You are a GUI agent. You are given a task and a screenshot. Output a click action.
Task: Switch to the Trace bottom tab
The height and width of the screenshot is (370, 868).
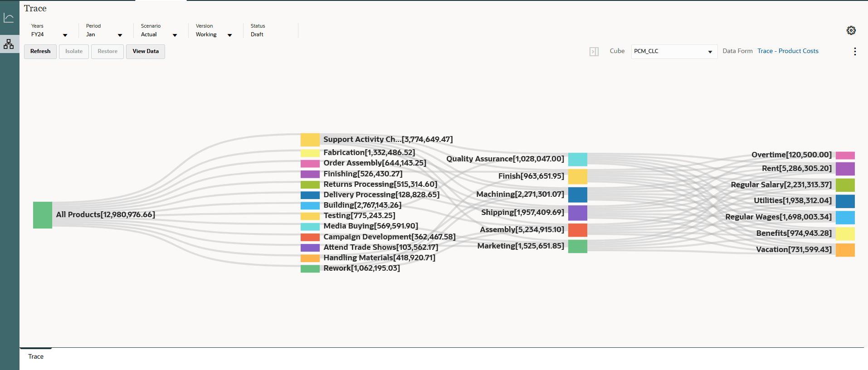(x=36, y=356)
